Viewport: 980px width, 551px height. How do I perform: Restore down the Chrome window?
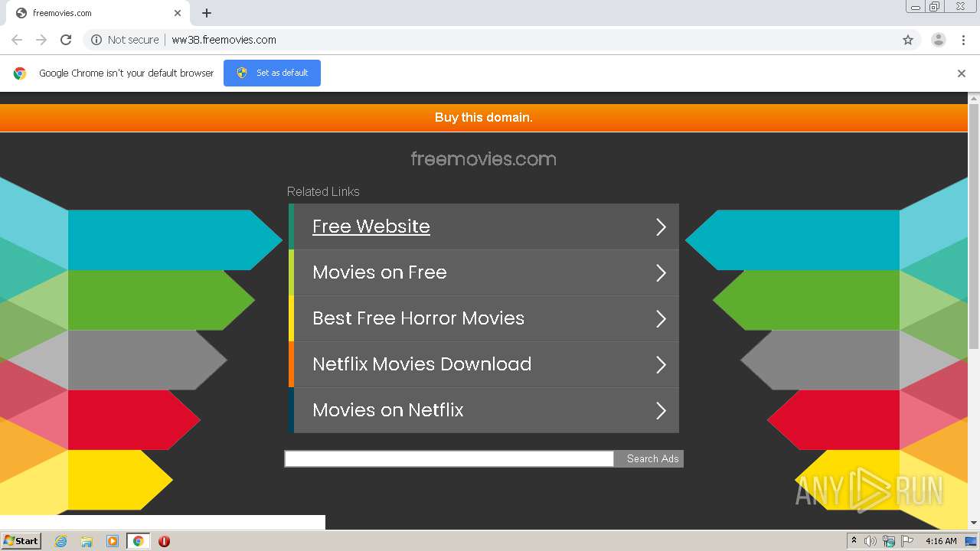click(x=935, y=7)
